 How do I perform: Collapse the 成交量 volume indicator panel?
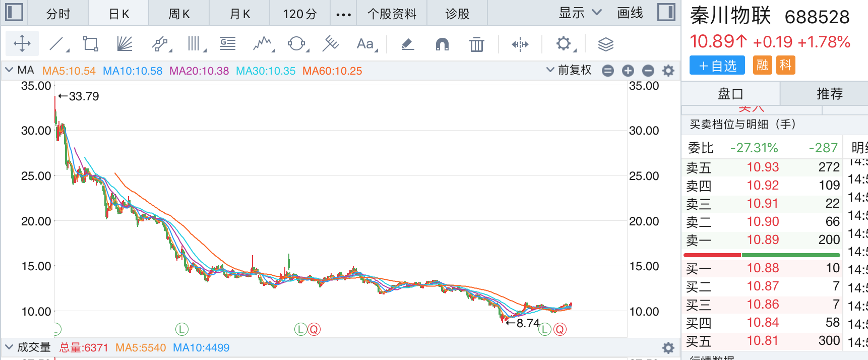(9, 347)
